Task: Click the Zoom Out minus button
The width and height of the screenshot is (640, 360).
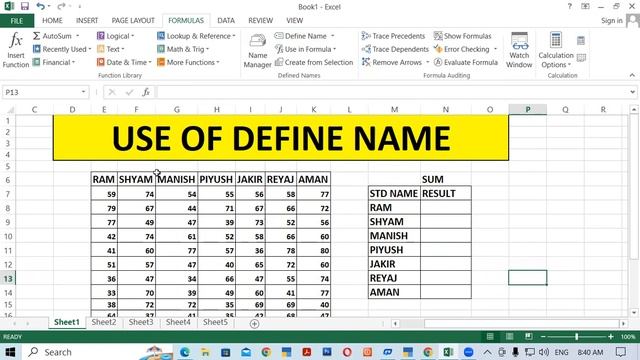Action: tap(543, 337)
